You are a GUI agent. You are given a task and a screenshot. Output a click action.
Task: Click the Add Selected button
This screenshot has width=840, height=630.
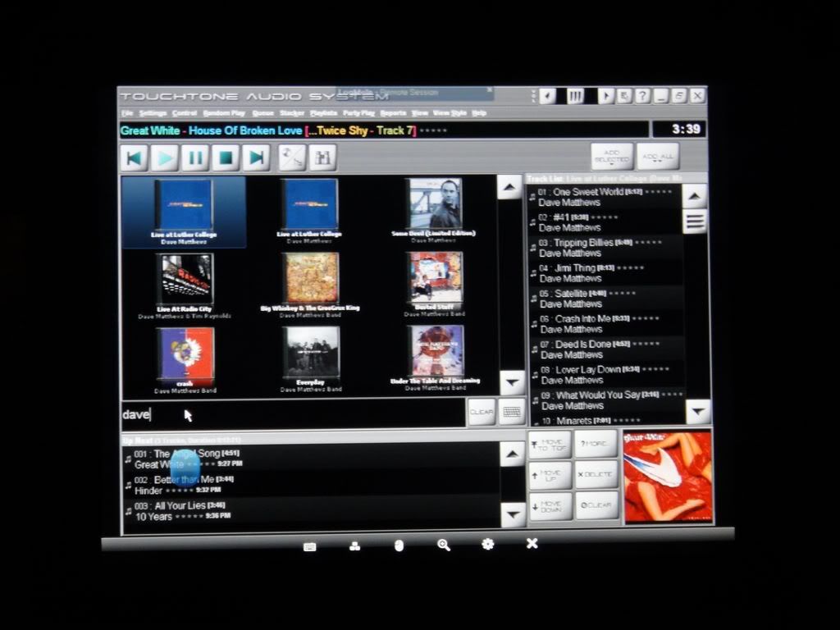(612, 157)
